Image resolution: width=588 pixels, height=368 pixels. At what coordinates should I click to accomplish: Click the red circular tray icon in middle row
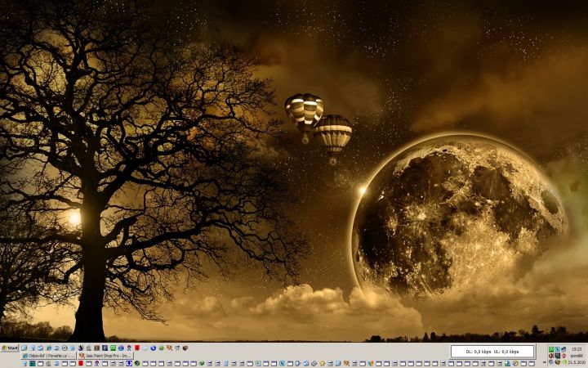click(x=564, y=356)
